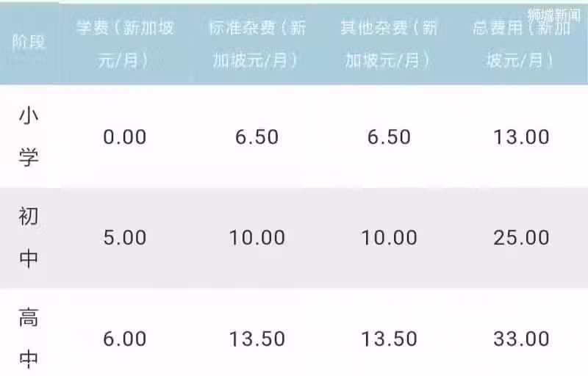Image resolution: width=588 pixels, height=376 pixels.
Task: Click the 13.00 total cell
Action: pyautogui.click(x=521, y=137)
